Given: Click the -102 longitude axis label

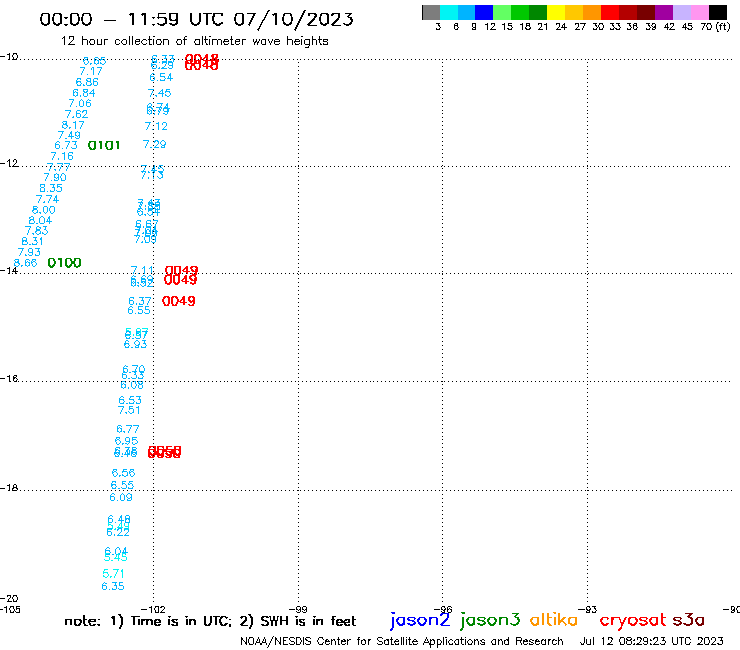Looking at the screenshot, I should coord(152,610).
